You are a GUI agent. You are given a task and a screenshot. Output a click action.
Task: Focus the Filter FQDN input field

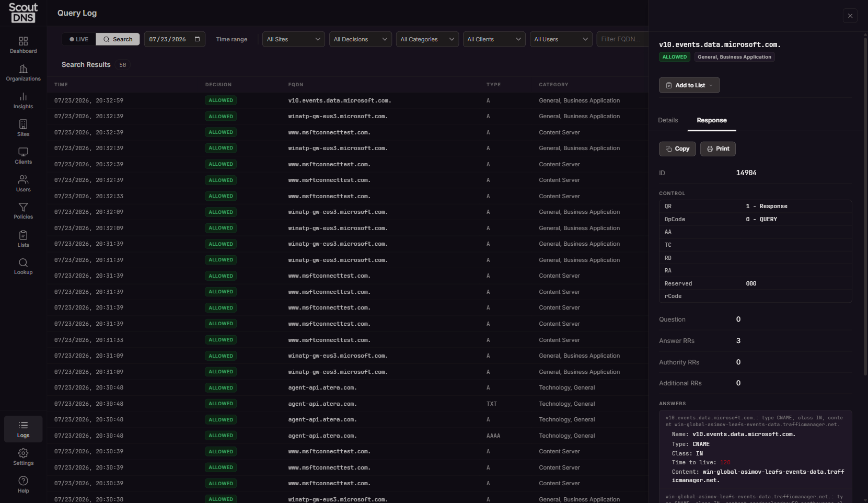pos(622,39)
